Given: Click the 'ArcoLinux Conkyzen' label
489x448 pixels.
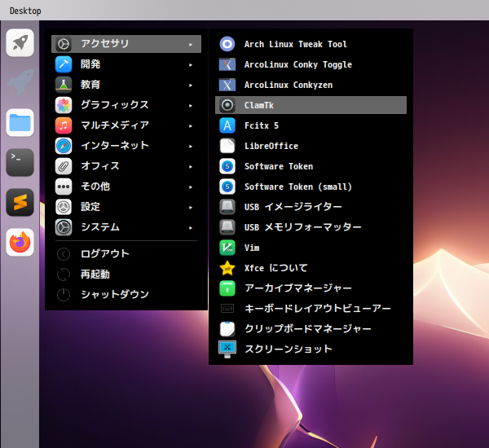Looking at the screenshot, I should pyautogui.click(x=289, y=85).
